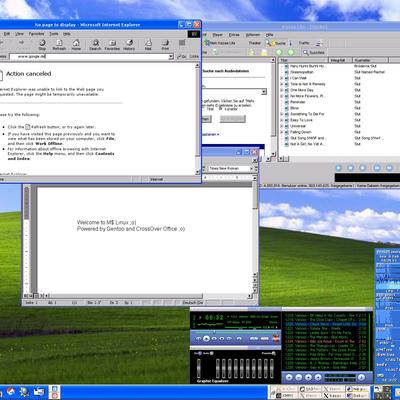This screenshot has height=400, width=400.
Task: Hit the Refresh icon in Internet Explorer toolbar
Action: point(59,45)
